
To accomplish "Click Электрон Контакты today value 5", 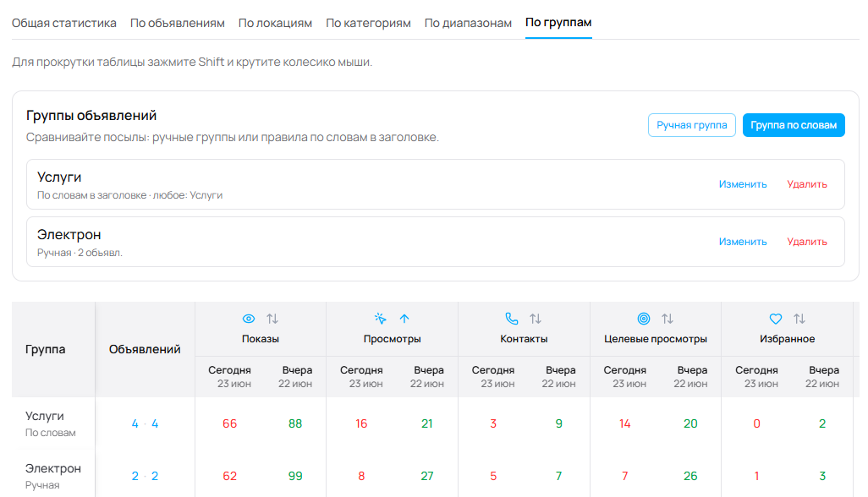I will tap(493, 477).
